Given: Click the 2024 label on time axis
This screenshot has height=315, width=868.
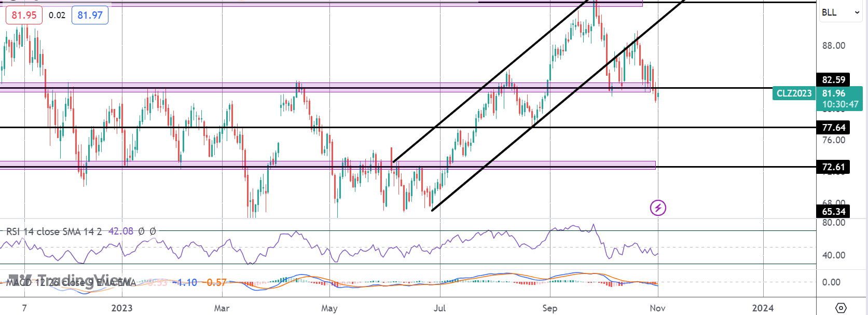Looking at the screenshot, I should [763, 308].
